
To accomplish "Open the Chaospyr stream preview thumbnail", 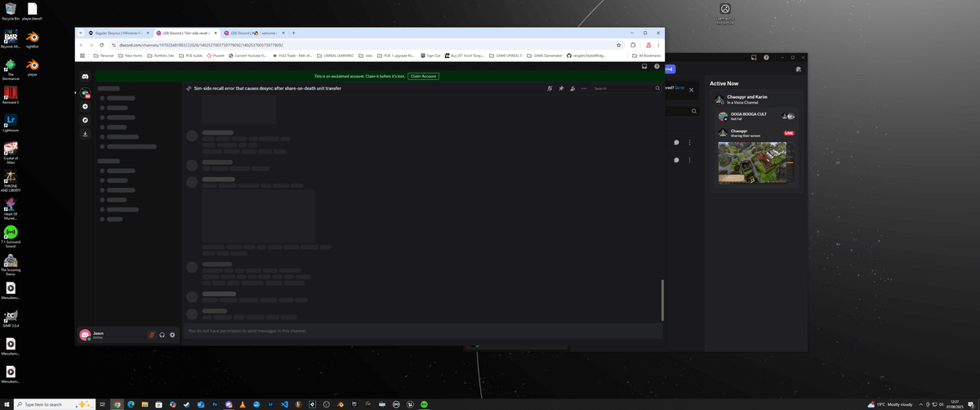I will pyautogui.click(x=755, y=162).
